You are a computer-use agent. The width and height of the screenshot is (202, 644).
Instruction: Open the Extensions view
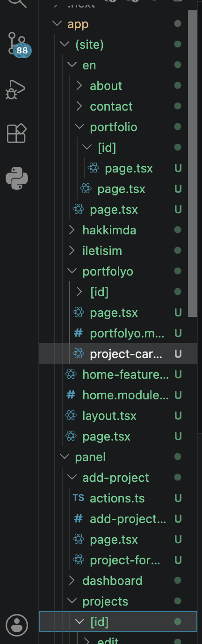coord(17,133)
